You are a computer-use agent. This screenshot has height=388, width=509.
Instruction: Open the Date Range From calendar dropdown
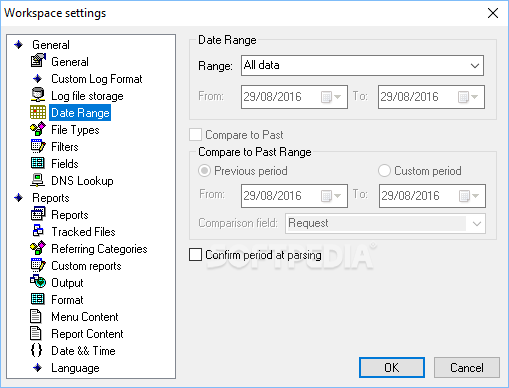coord(331,97)
